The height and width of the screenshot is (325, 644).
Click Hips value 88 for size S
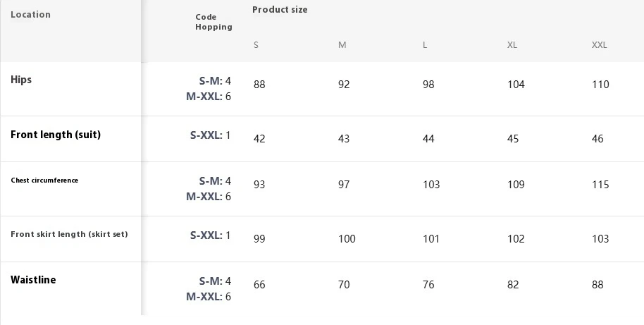pos(259,85)
